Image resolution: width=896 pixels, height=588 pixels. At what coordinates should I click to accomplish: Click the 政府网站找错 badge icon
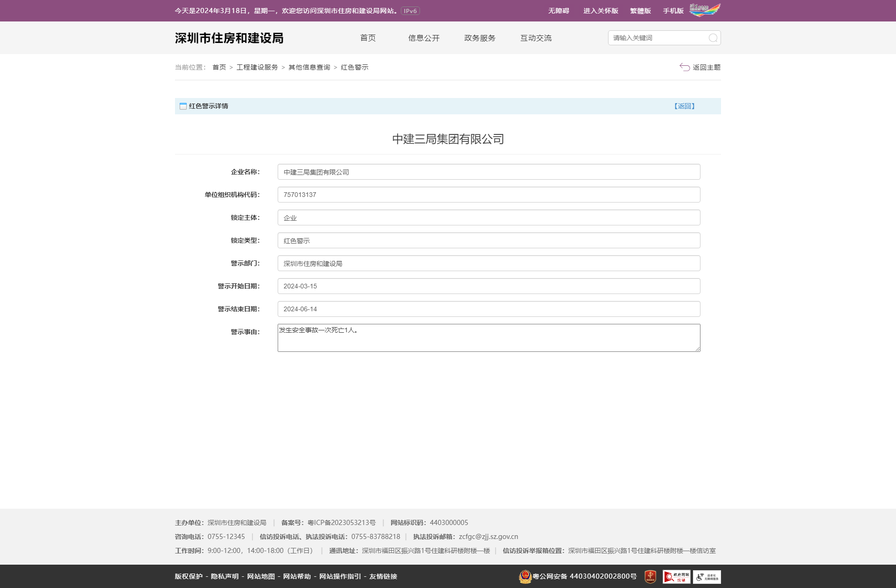pyautogui.click(x=676, y=577)
